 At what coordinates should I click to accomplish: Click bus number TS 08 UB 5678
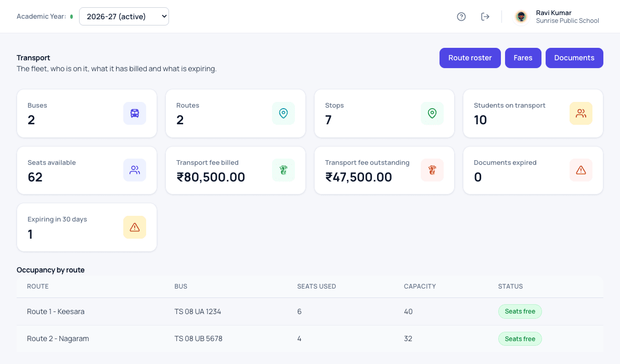coord(199,339)
